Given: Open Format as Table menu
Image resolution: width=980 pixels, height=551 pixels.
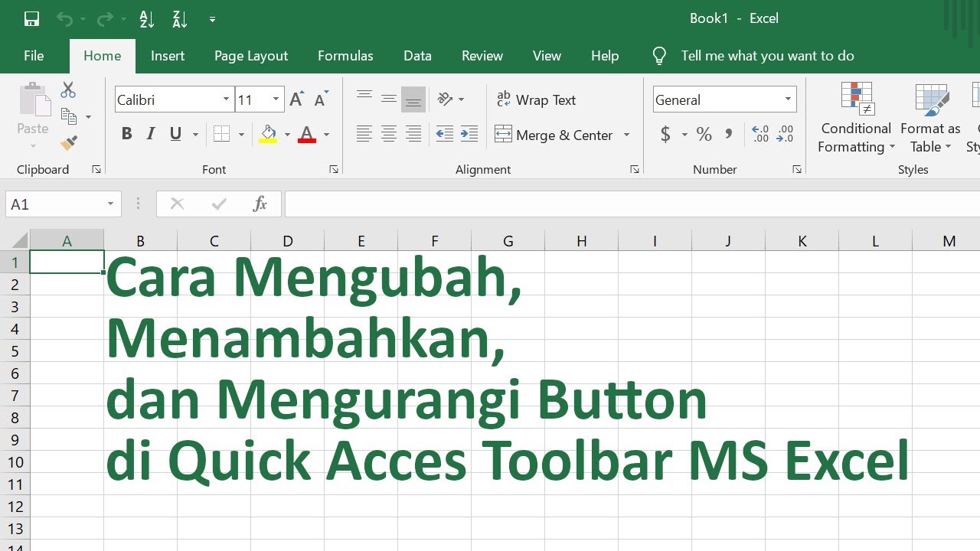Looking at the screenshot, I should tap(930, 118).
